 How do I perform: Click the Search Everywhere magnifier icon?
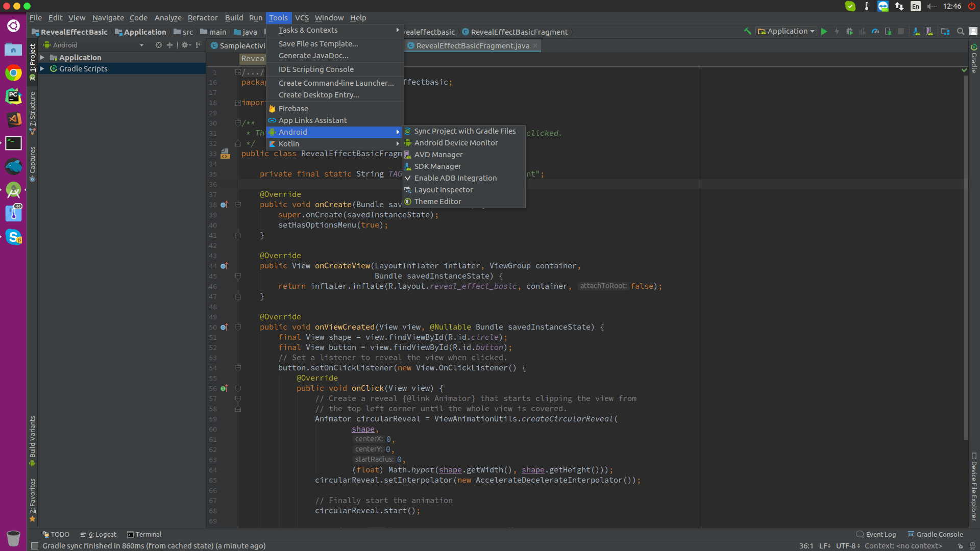click(960, 32)
